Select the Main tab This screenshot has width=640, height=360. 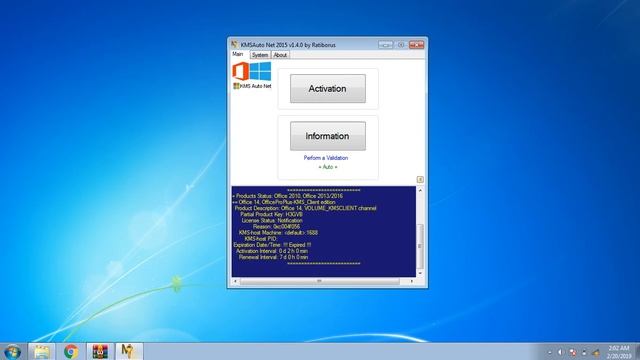pyautogui.click(x=238, y=54)
